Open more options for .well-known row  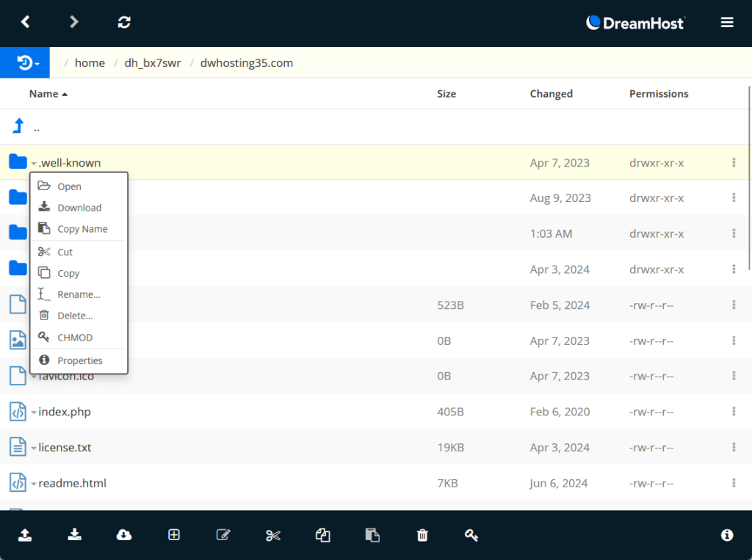tap(734, 162)
